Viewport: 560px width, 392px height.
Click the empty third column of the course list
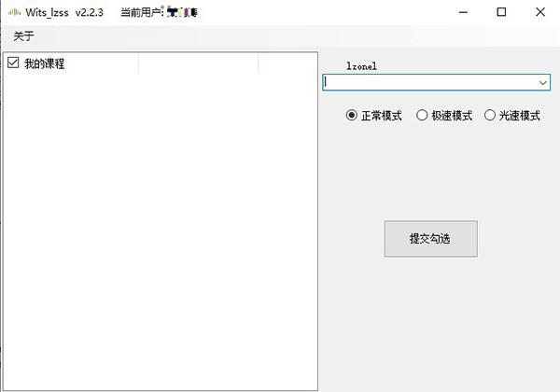[287, 63]
